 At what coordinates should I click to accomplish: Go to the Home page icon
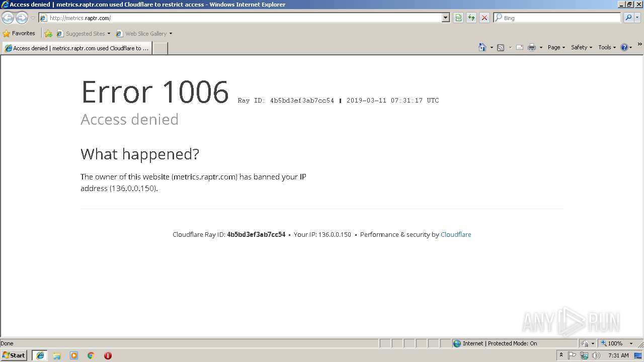tap(482, 47)
